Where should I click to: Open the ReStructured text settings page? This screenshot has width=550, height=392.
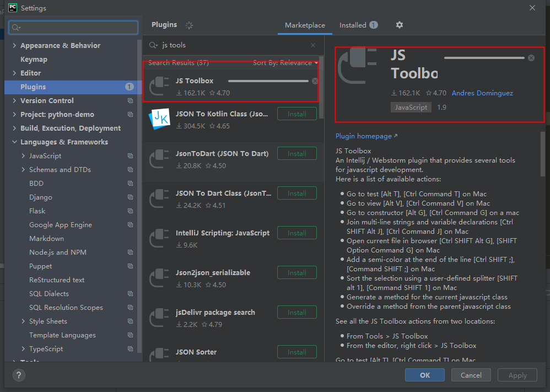56,280
